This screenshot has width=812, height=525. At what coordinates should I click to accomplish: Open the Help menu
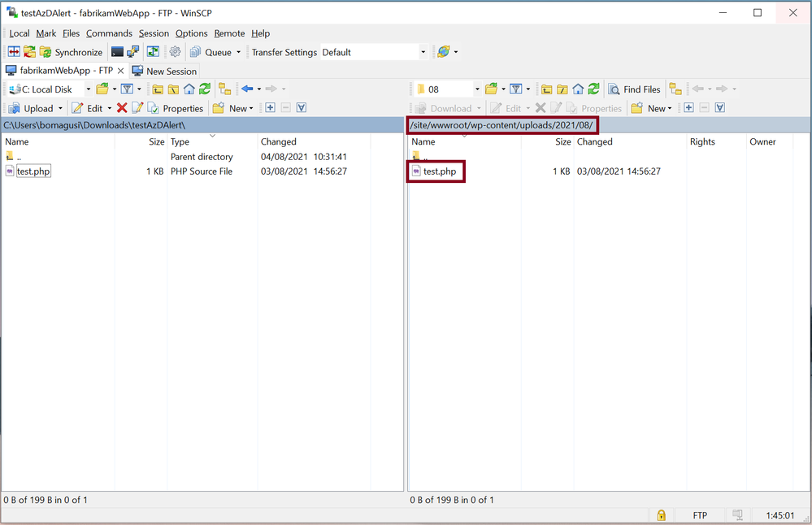coord(260,33)
